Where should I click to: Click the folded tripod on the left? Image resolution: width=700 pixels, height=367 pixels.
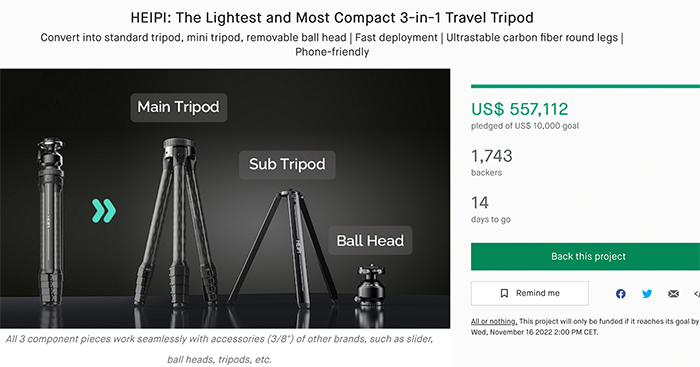coord(50,222)
